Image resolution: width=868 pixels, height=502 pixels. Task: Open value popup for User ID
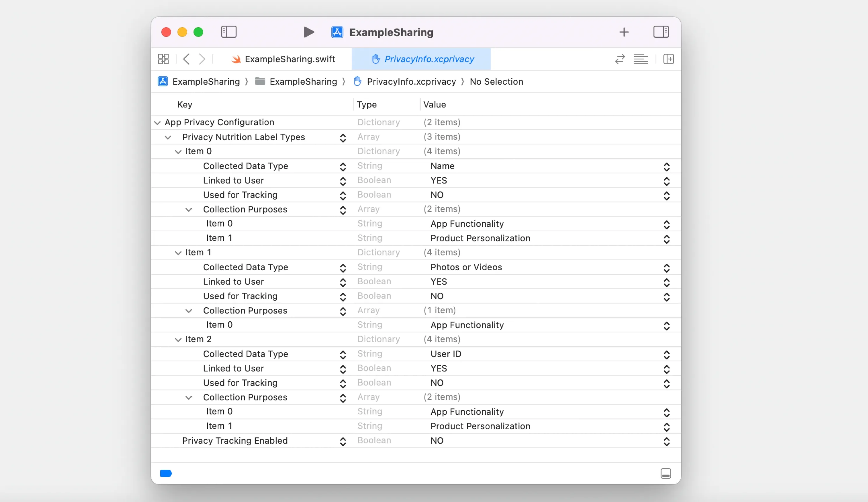(x=667, y=355)
